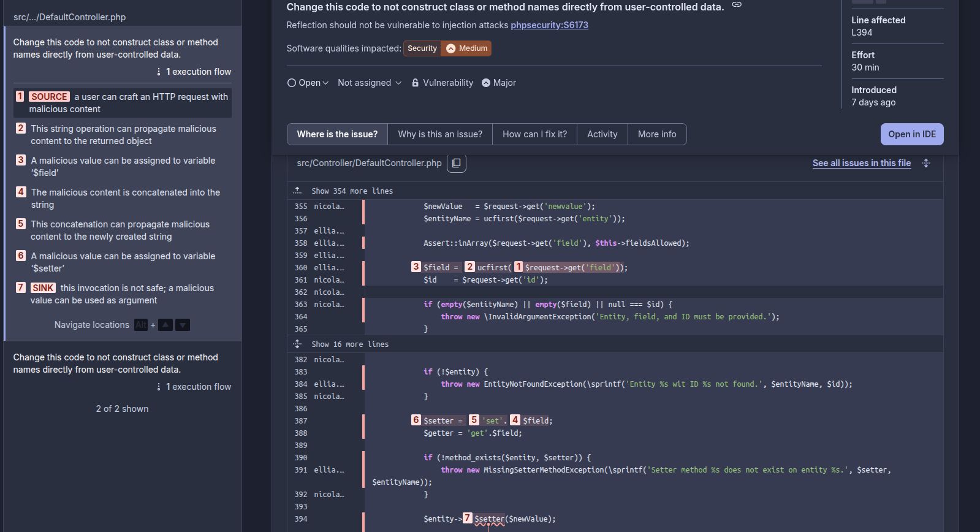Click line number 387 in the code gutter

(x=301, y=421)
